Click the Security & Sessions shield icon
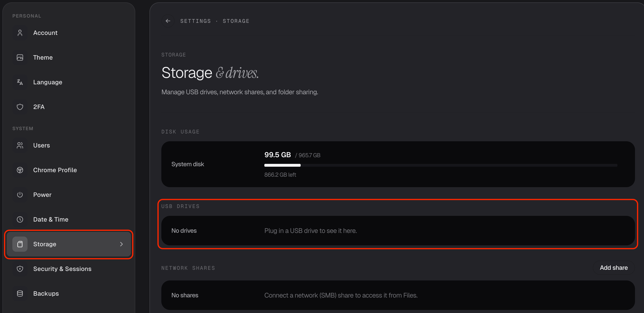 tap(20, 269)
